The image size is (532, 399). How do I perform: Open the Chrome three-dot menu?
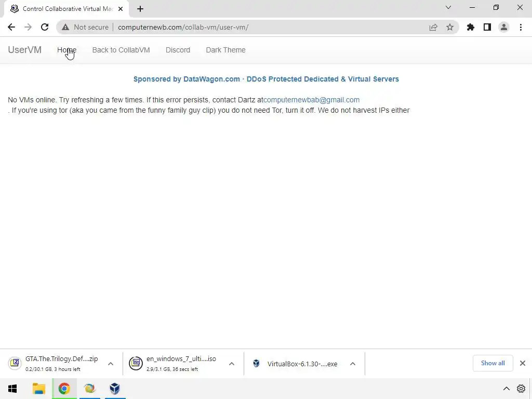tap(521, 27)
